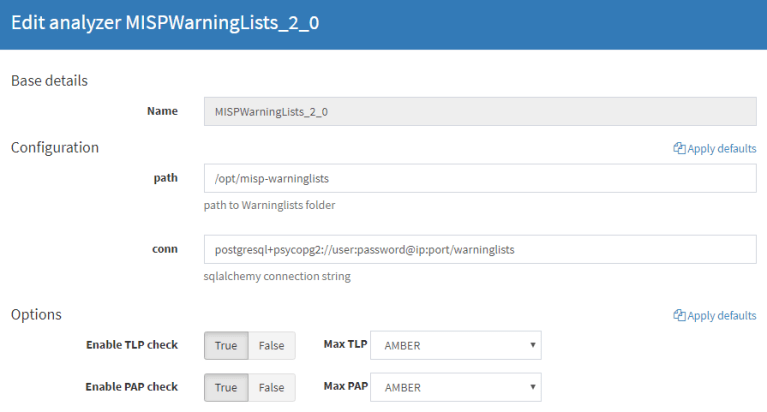
Task: Click the Configuration section heading
Action: [55, 148]
